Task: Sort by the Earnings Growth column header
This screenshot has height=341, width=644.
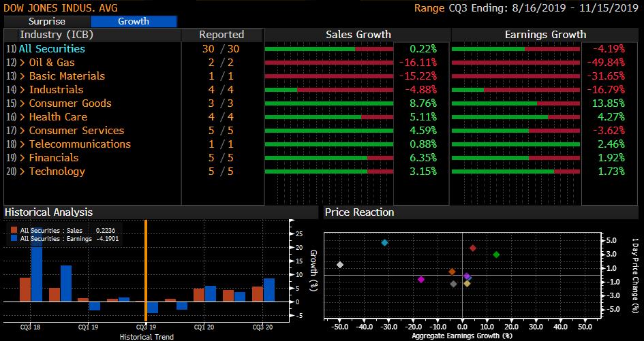Action: (545, 35)
